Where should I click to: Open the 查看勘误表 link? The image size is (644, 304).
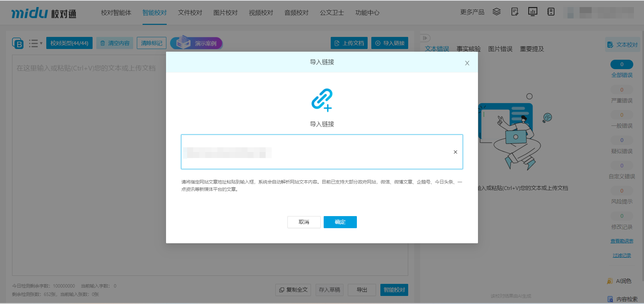pos(622,241)
